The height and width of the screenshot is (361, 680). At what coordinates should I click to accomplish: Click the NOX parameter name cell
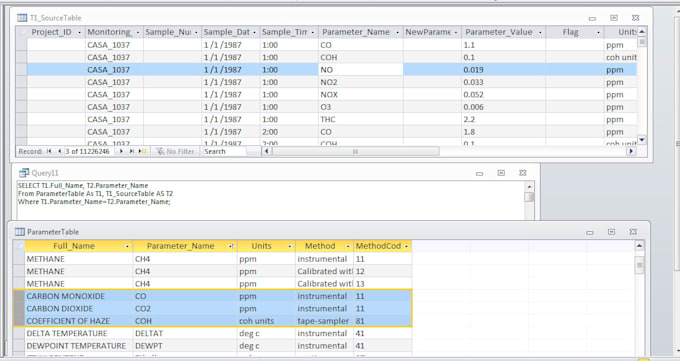tap(361, 95)
